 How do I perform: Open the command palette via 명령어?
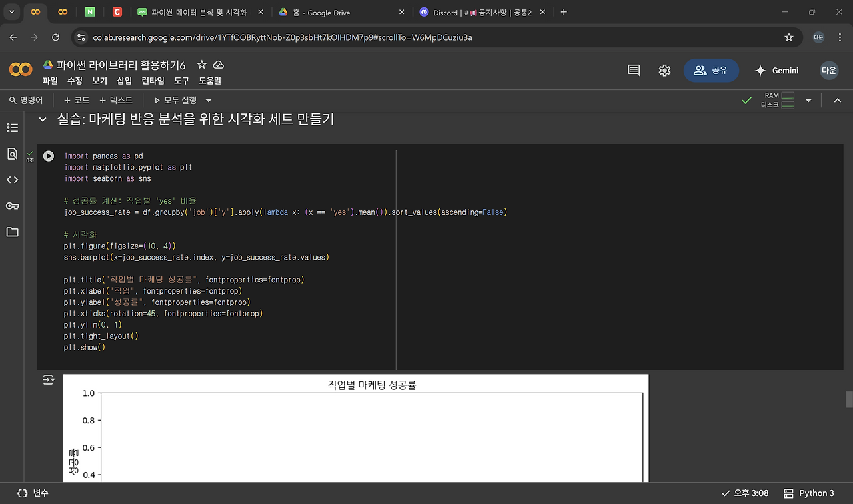click(26, 100)
